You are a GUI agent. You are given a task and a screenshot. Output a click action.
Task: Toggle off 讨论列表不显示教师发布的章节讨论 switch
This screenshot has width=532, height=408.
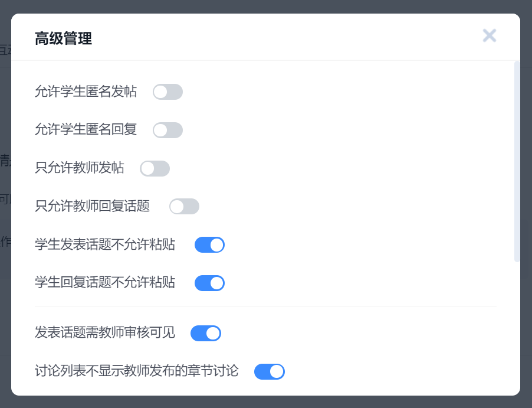click(269, 371)
